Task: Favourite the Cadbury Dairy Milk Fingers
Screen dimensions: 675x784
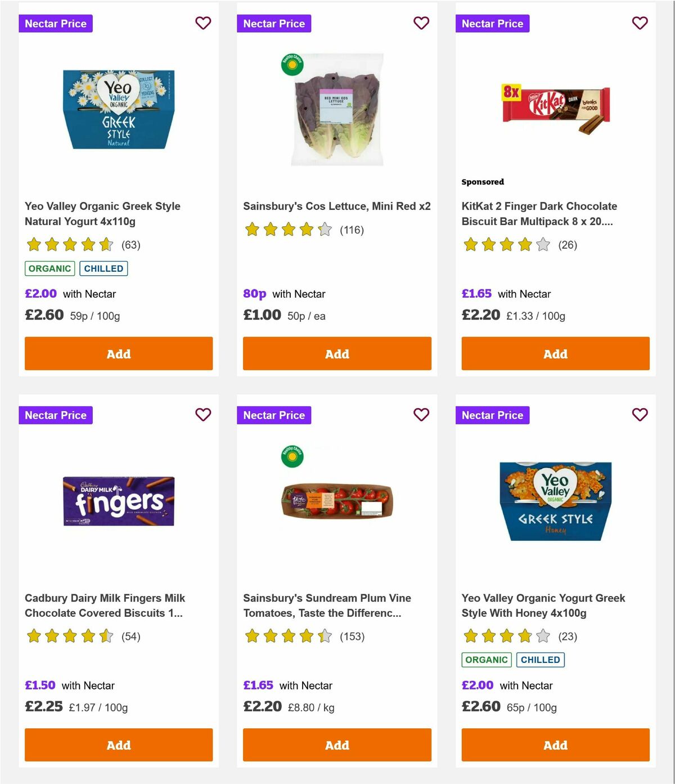Action: tap(203, 415)
